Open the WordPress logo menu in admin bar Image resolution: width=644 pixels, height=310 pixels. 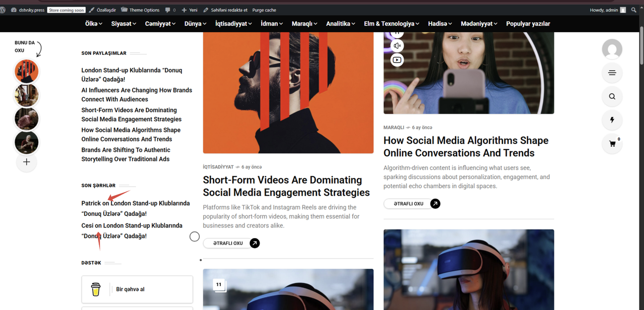pyautogui.click(x=3, y=10)
